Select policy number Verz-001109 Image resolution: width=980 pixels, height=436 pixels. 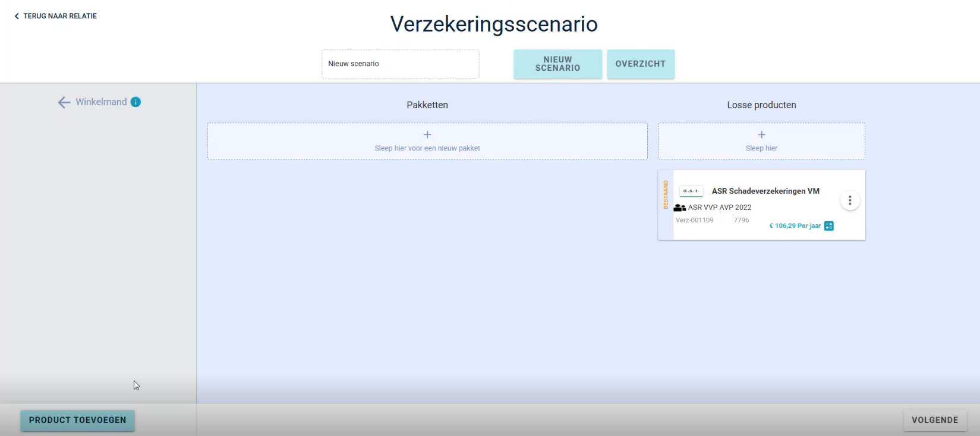click(x=695, y=220)
